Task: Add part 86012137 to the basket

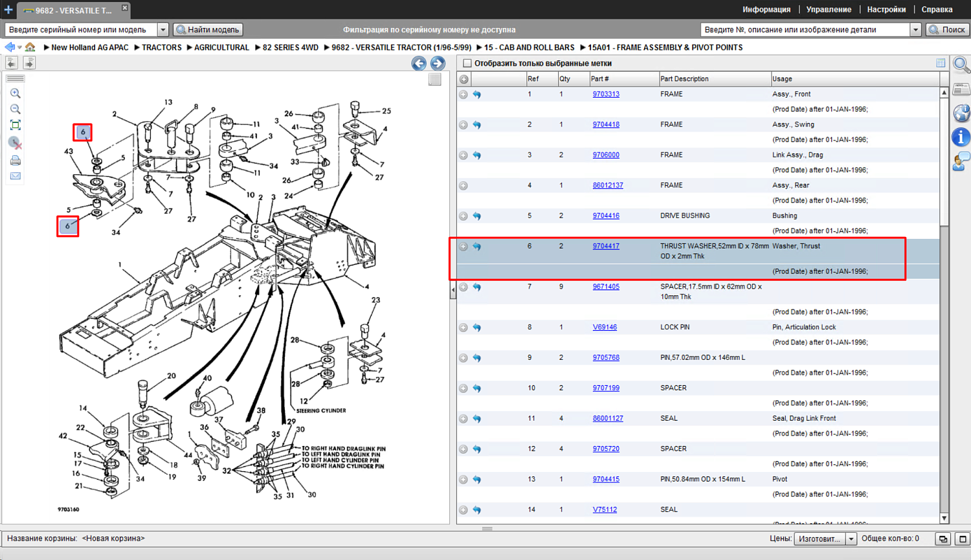Action: (x=463, y=186)
